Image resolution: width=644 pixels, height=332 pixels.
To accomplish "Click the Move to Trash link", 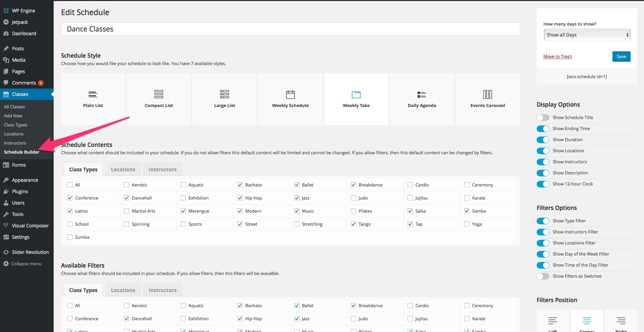I will pos(557,56).
